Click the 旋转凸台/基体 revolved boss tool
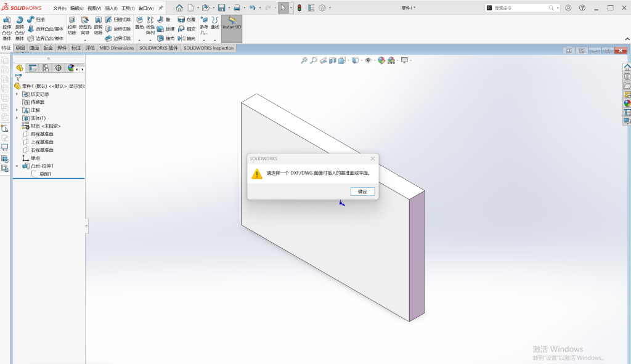631x364 pixels. (20, 28)
